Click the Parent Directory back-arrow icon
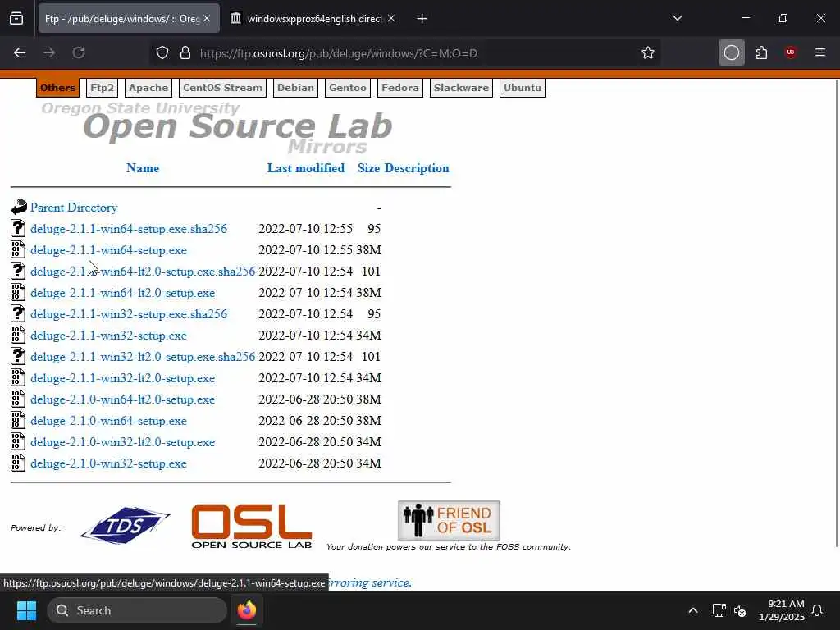Screen dimensions: 840x630 pos(18,207)
